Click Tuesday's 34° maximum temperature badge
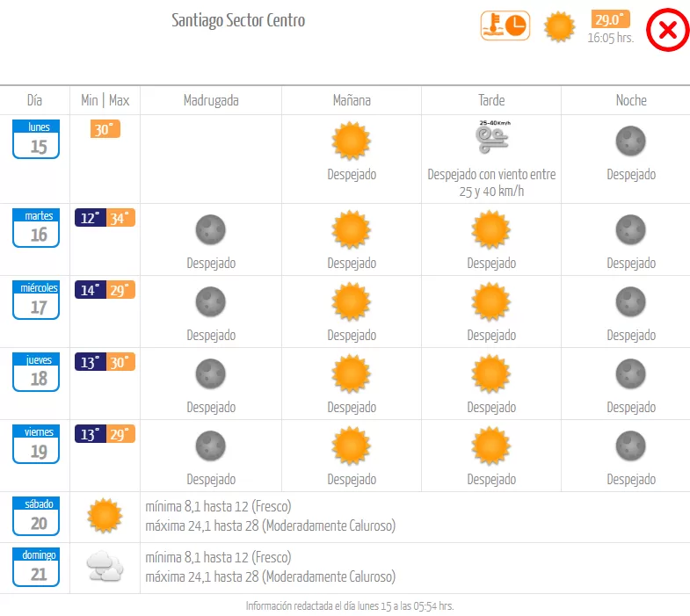The height and width of the screenshot is (616, 690). tap(120, 218)
